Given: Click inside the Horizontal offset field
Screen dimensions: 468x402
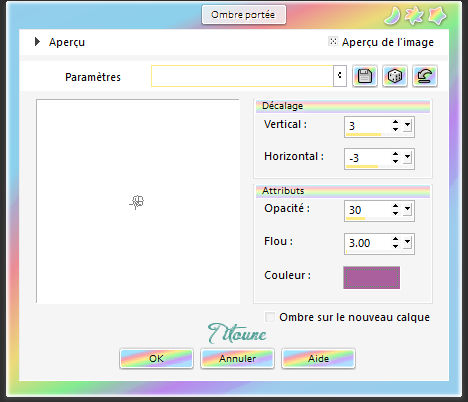Looking at the screenshot, I should click(x=368, y=158).
